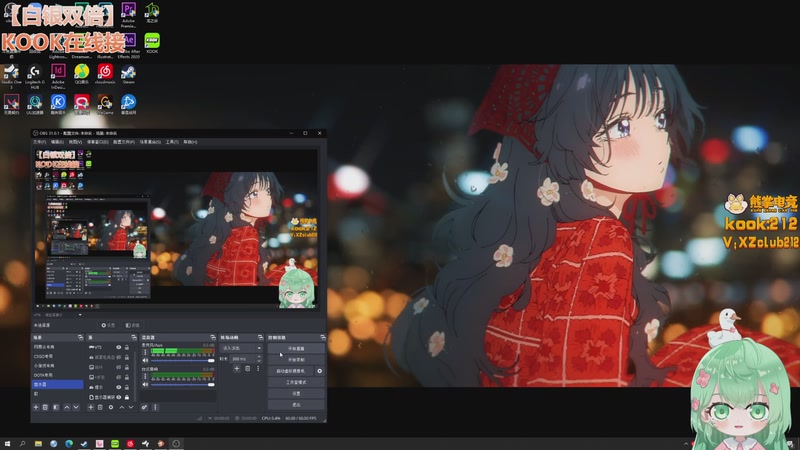Remove the selected scene using trash icon
800x450 pixels.
[45, 408]
